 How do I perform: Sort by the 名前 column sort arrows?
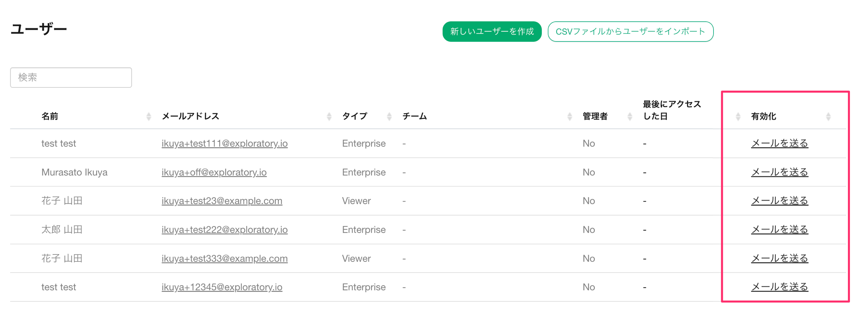[148, 117]
